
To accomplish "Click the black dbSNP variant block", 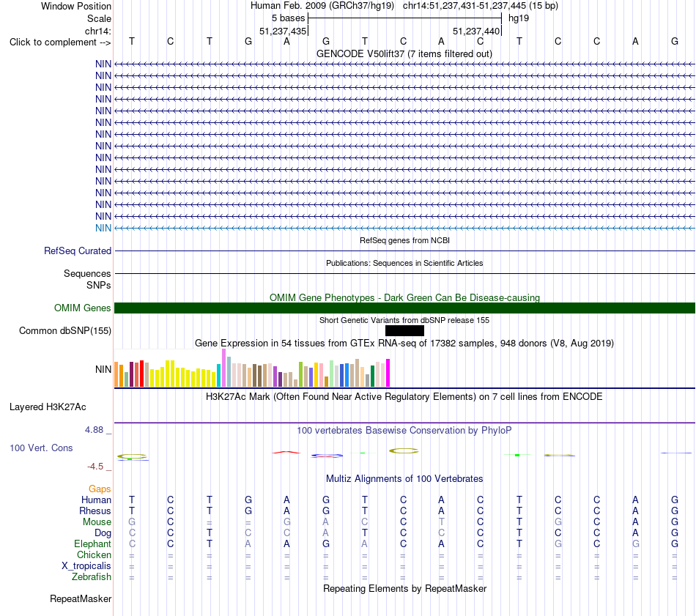I will 404,330.
